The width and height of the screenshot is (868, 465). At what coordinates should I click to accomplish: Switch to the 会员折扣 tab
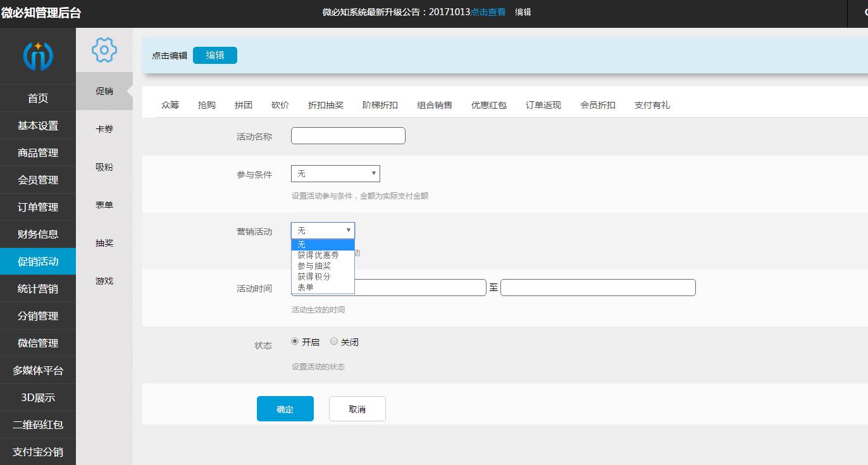click(x=598, y=105)
